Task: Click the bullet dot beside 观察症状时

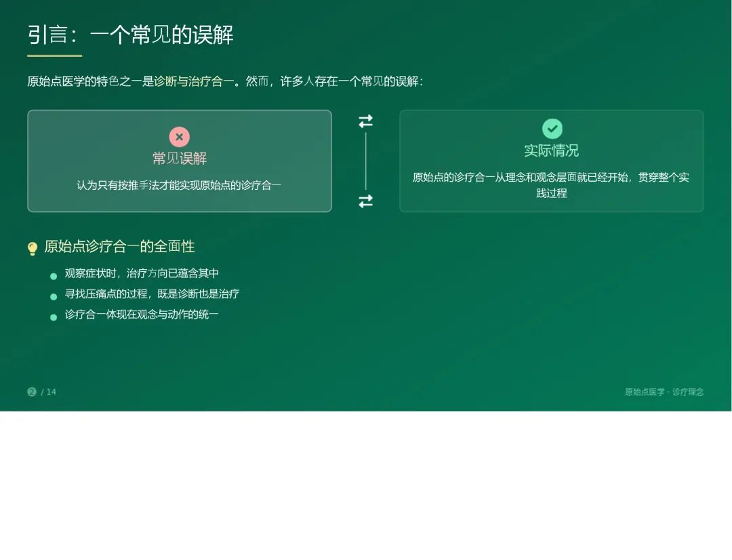Action: click(54, 276)
